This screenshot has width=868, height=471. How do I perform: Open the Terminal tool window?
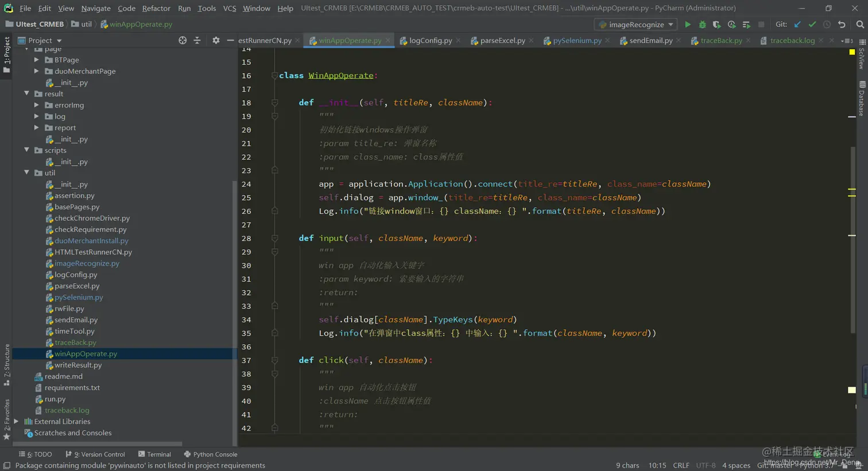(x=154, y=454)
